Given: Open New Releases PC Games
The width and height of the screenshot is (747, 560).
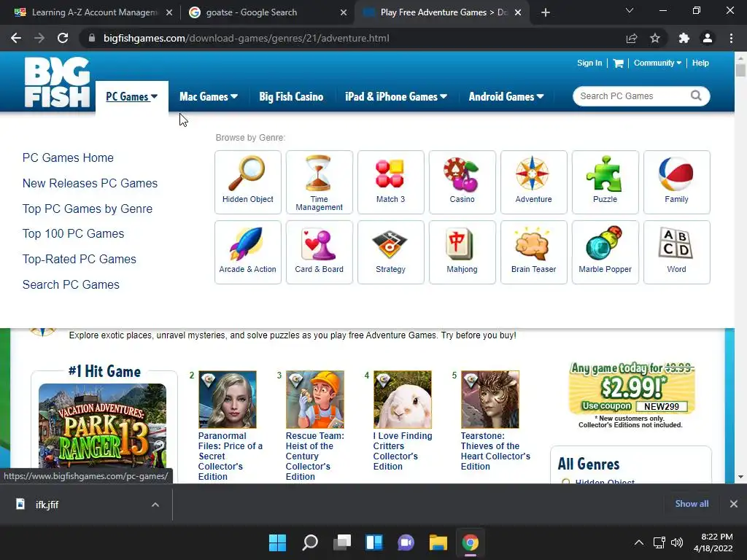Looking at the screenshot, I should click(x=90, y=183).
